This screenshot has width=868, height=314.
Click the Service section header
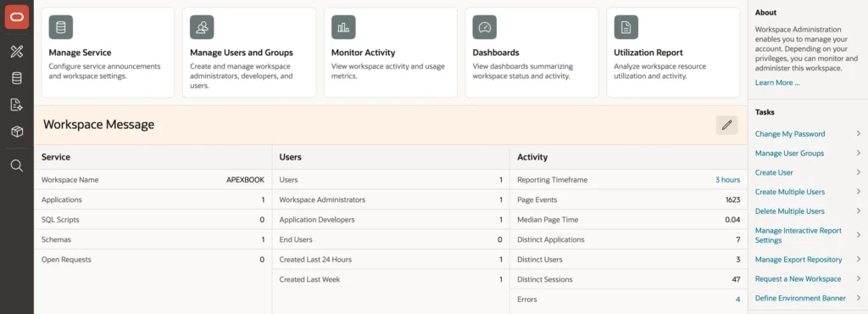click(56, 157)
